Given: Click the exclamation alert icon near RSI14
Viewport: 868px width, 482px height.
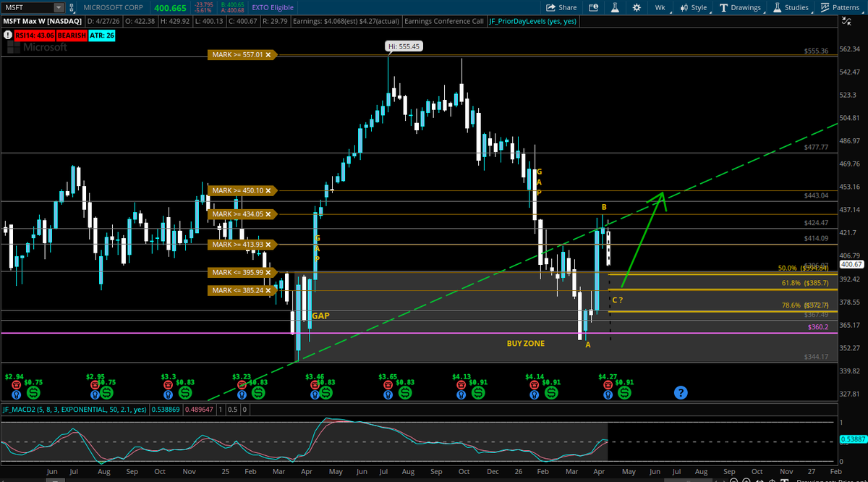Looking at the screenshot, I should tap(7, 33).
